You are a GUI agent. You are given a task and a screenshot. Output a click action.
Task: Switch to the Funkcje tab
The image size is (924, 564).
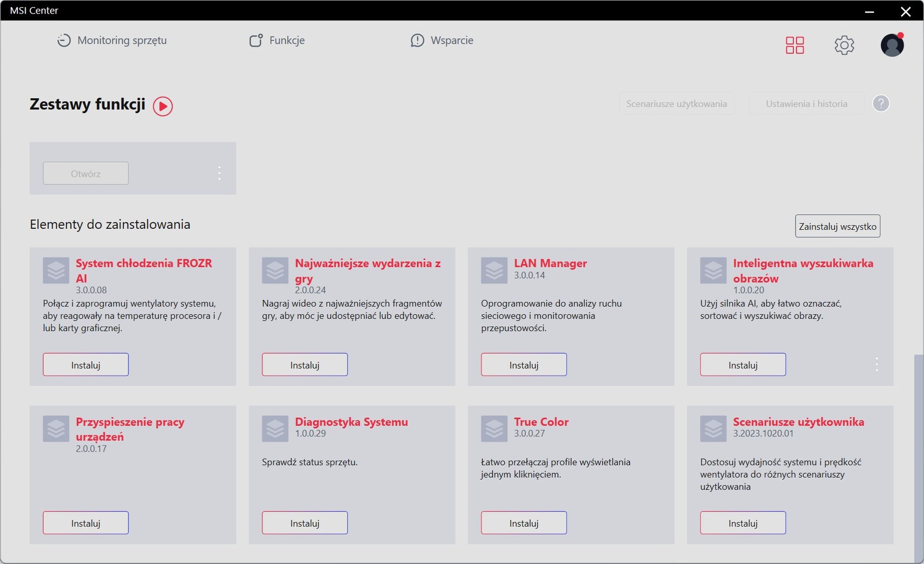click(277, 40)
